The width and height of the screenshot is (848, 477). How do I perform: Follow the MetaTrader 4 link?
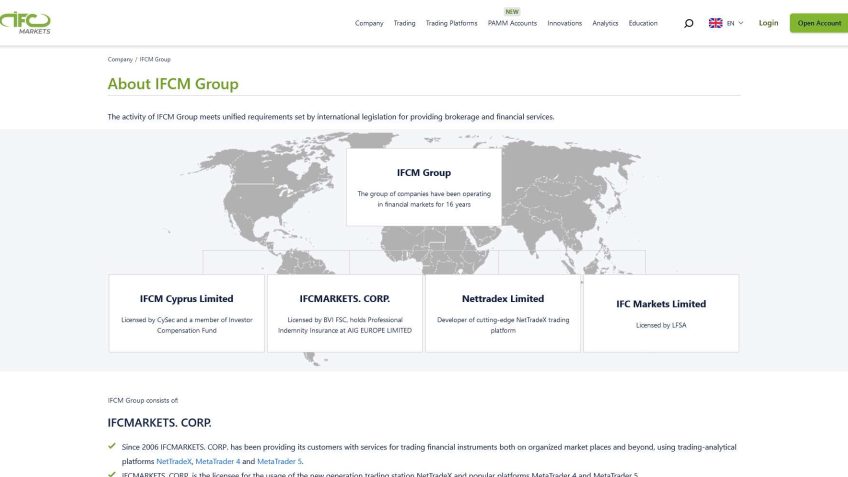pos(217,461)
